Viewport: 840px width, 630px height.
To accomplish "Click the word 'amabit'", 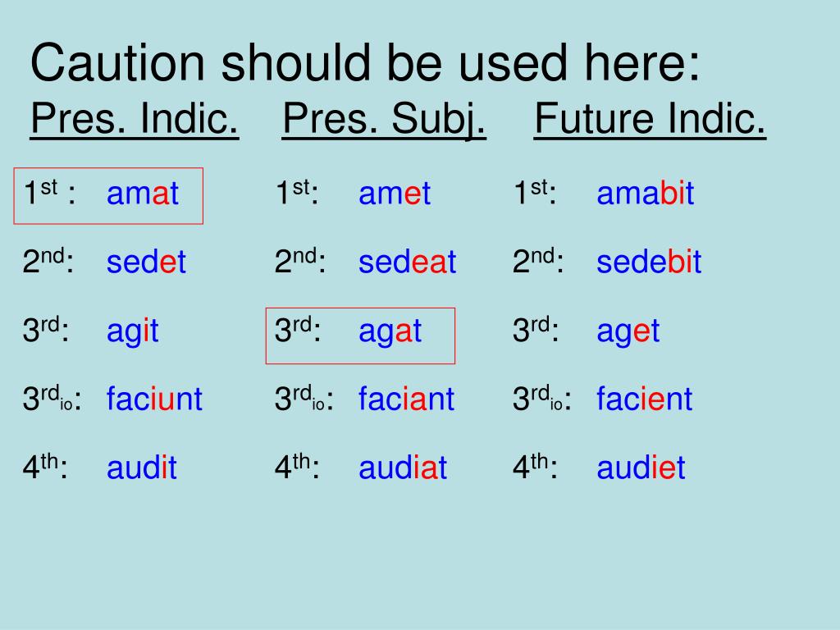I will coord(646,192).
